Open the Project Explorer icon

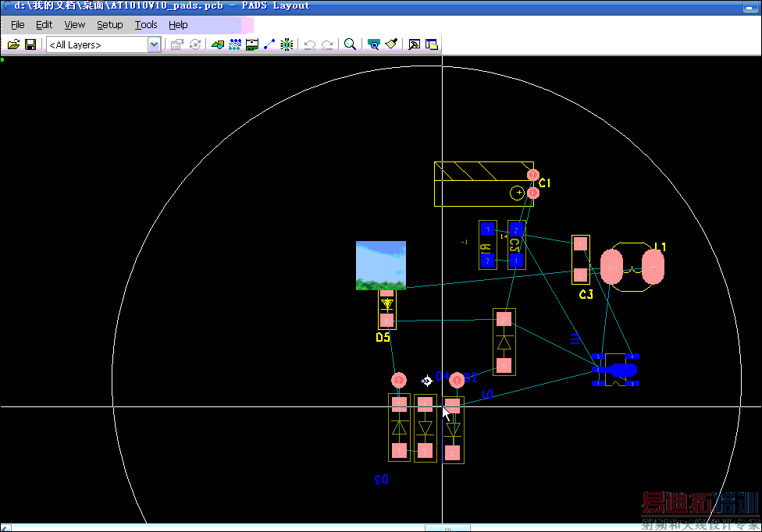(x=432, y=44)
